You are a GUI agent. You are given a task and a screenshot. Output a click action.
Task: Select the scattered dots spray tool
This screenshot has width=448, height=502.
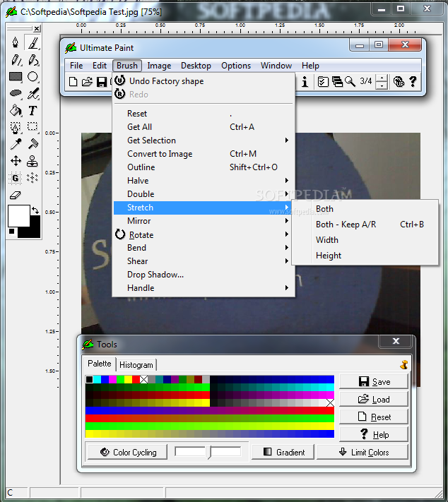(x=33, y=178)
